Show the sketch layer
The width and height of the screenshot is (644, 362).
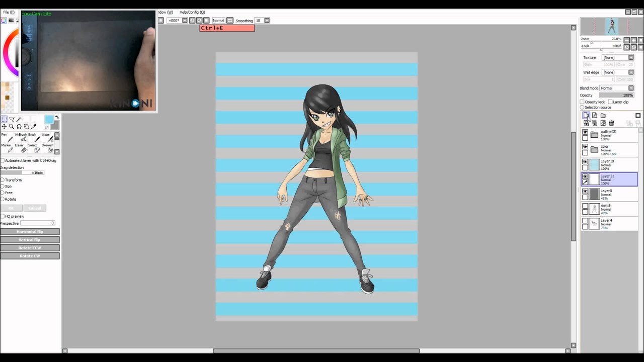click(585, 206)
